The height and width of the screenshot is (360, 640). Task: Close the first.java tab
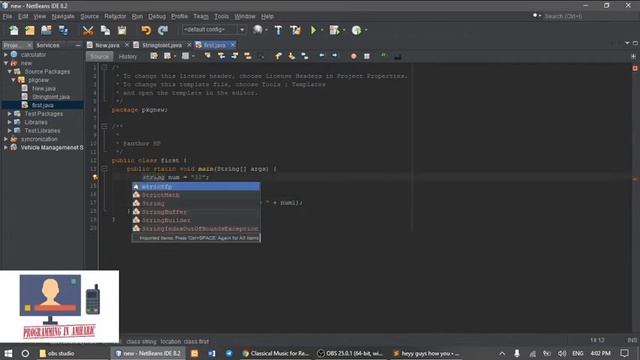click(233, 45)
